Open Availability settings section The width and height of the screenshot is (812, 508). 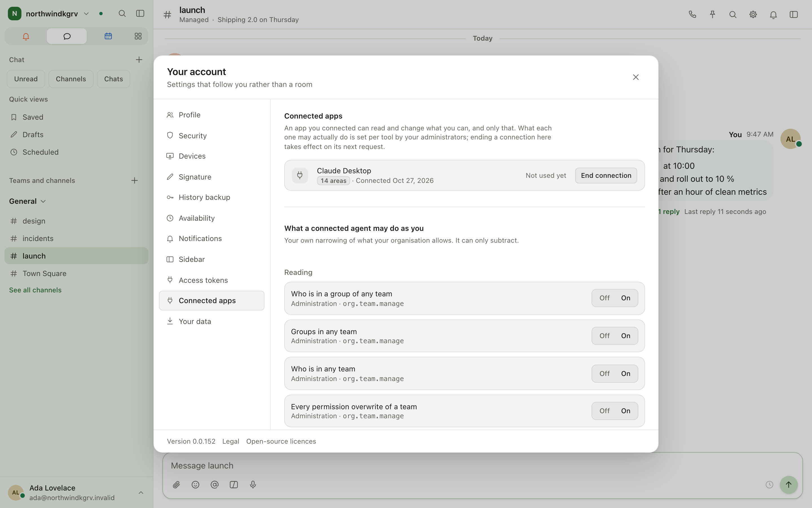pos(212,218)
